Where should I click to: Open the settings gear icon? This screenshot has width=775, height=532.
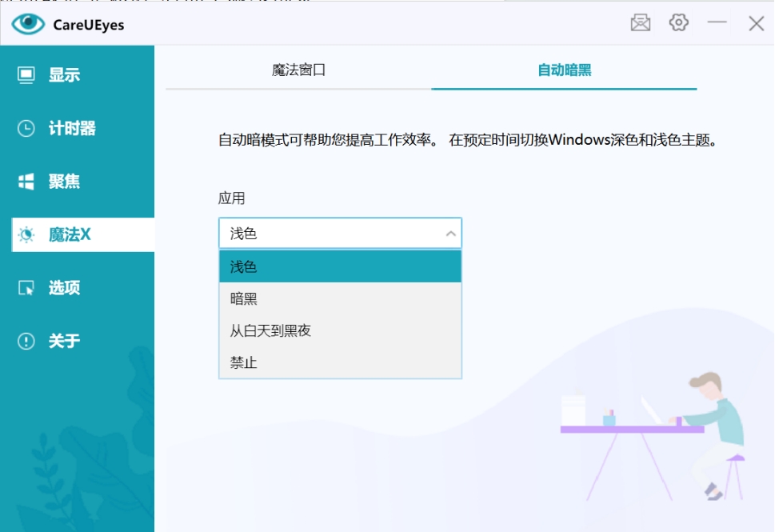678,22
